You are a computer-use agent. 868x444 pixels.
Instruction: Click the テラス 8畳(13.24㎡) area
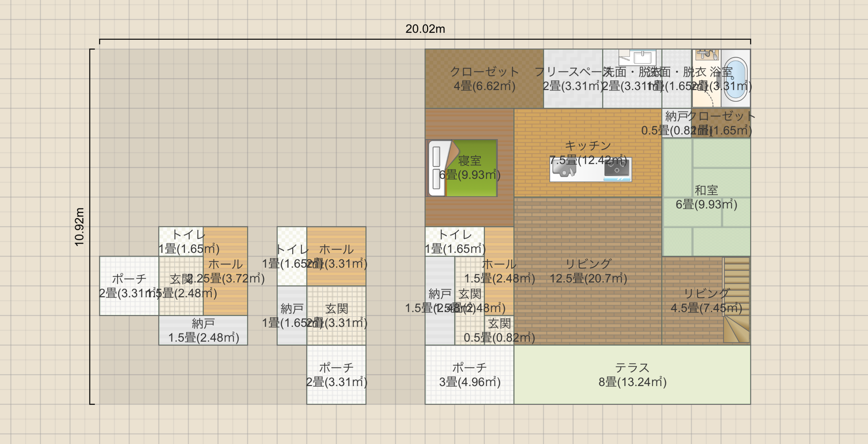[x=632, y=375]
